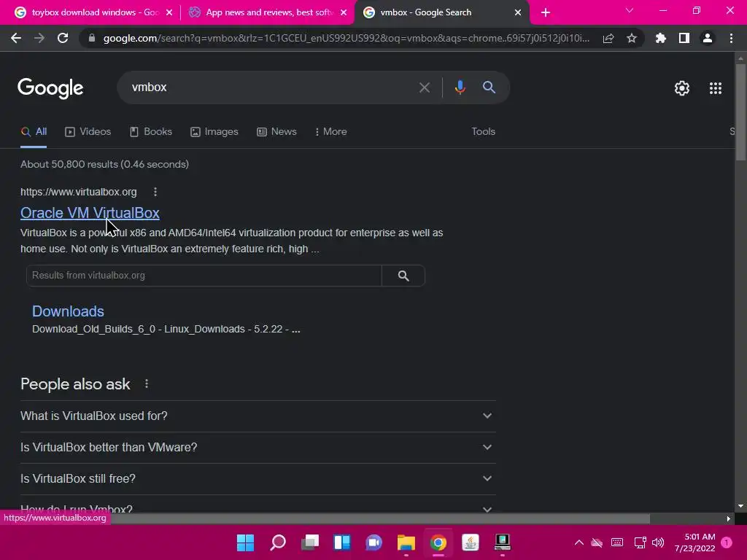
Task: Switch to Books results
Action: [x=151, y=132]
